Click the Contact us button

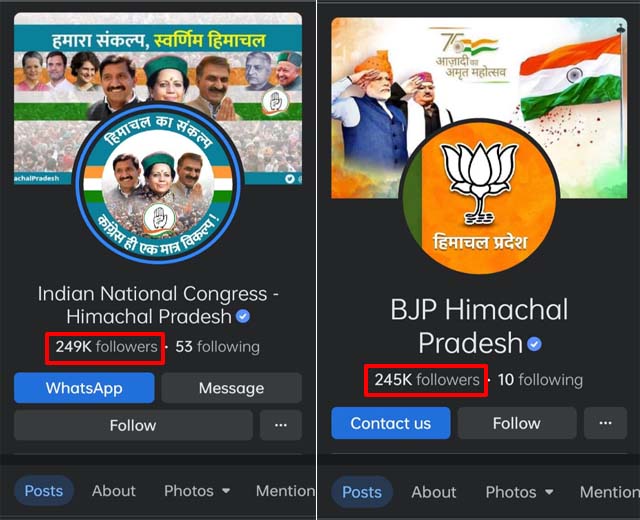point(391,423)
